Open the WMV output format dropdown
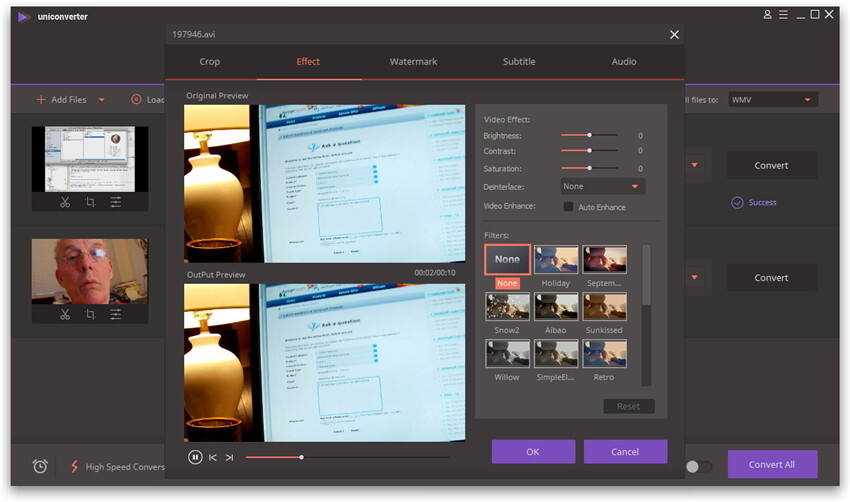The image size is (850, 502). 772,100
